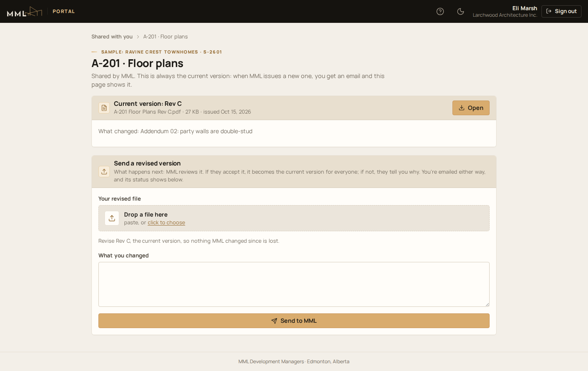
Task: Click the upload icon beside Send a revised version
Action: tap(104, 172)
